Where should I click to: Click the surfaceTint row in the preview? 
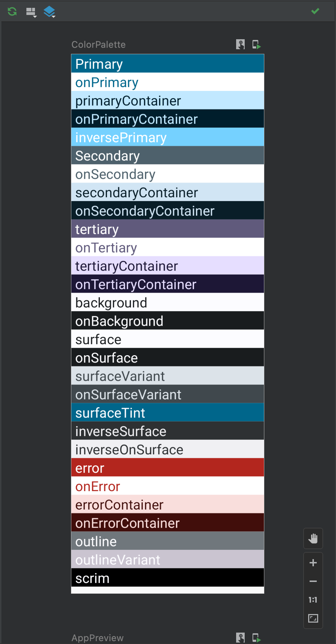[168, 413]
